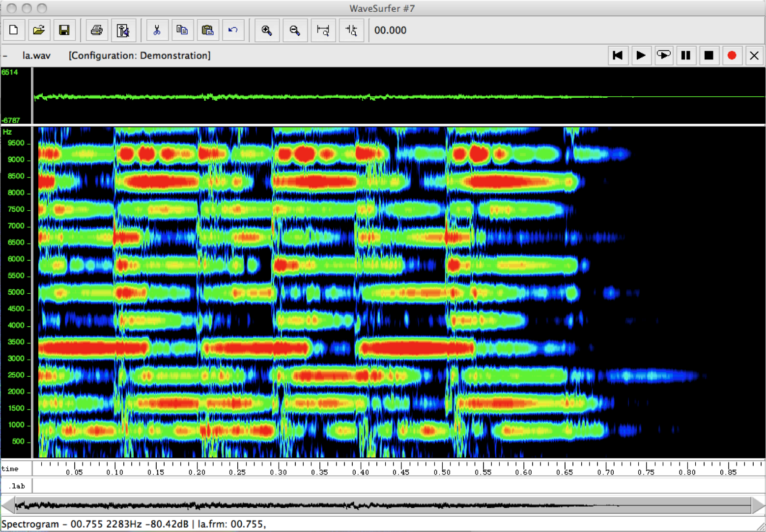Play the la.wav sound
Screen dimensions: 766x532
(x=641, y=56)
